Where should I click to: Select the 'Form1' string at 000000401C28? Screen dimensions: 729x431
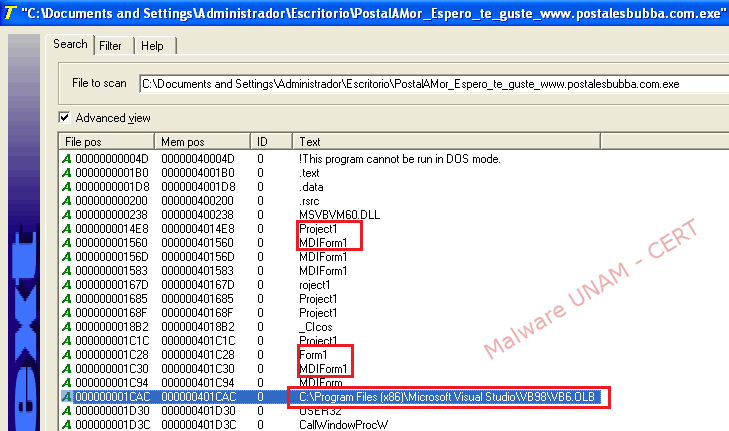pyautogui.click(x=313, y=355)
